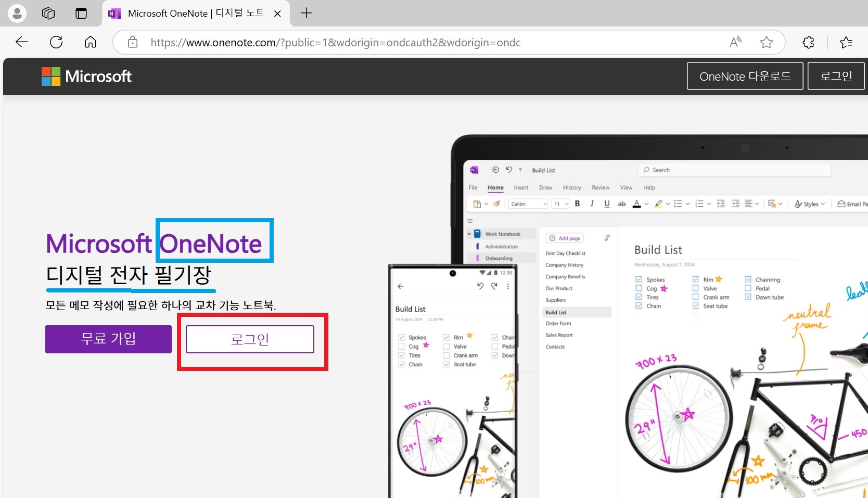Switch to the History ribbon tab
868x498 pixels.
click(572, 187)
